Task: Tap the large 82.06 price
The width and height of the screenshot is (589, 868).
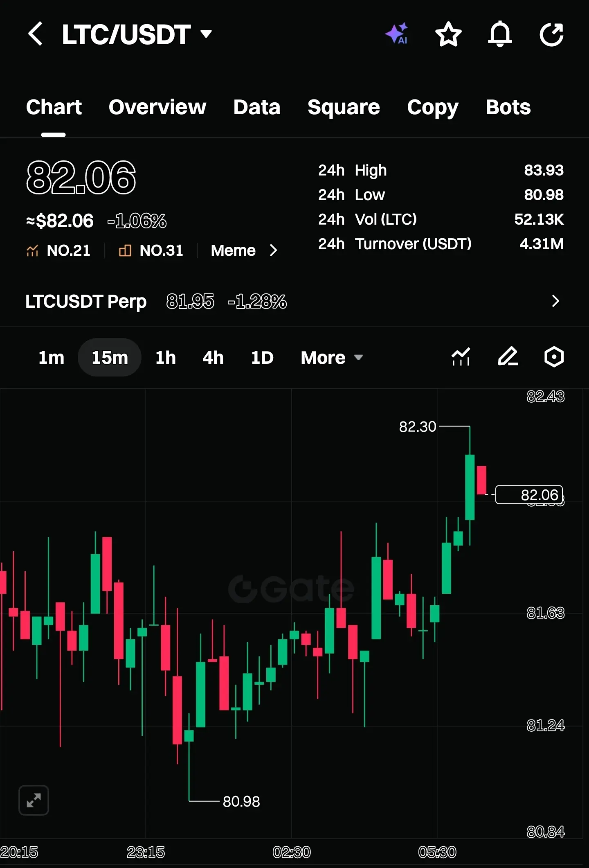Action: click(81, 178)
